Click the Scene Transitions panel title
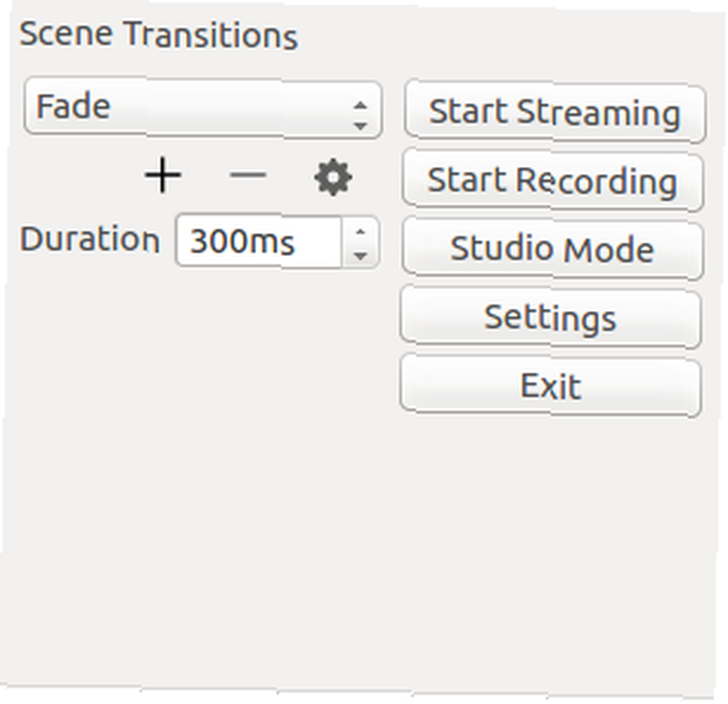 click(x=159, y=34)
